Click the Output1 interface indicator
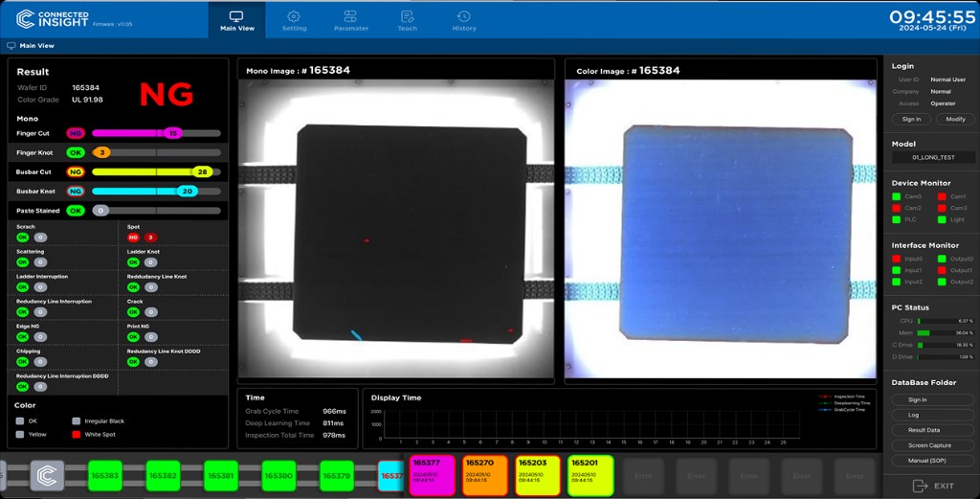This screenshot has height=499, width=980. point(942,270)
